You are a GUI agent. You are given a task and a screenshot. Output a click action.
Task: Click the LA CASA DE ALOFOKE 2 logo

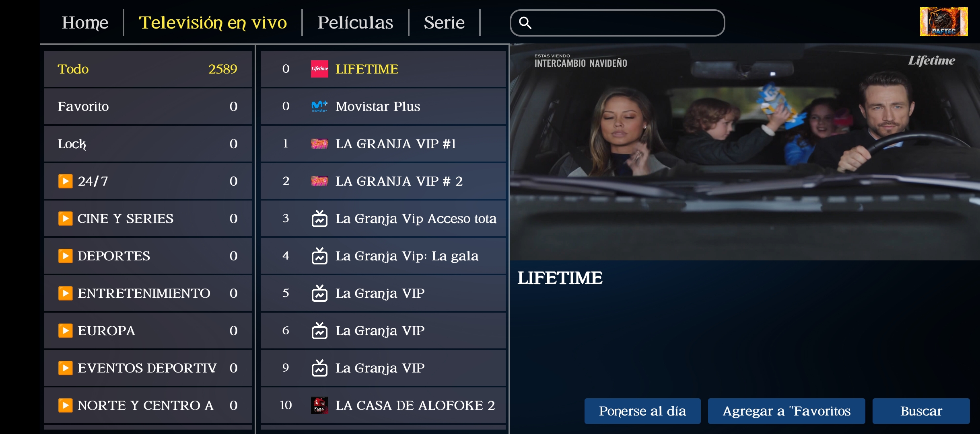point(319,405)
